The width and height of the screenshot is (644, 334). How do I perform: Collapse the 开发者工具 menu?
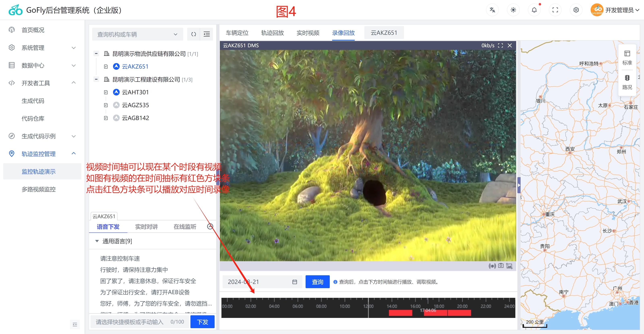[42, 83]
